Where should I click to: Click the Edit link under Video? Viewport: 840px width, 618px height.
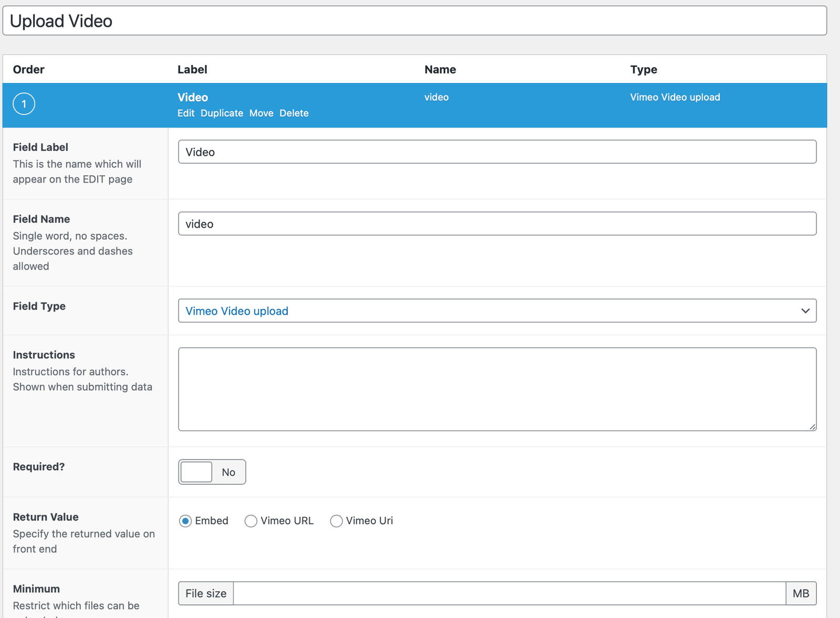(186, 113)
